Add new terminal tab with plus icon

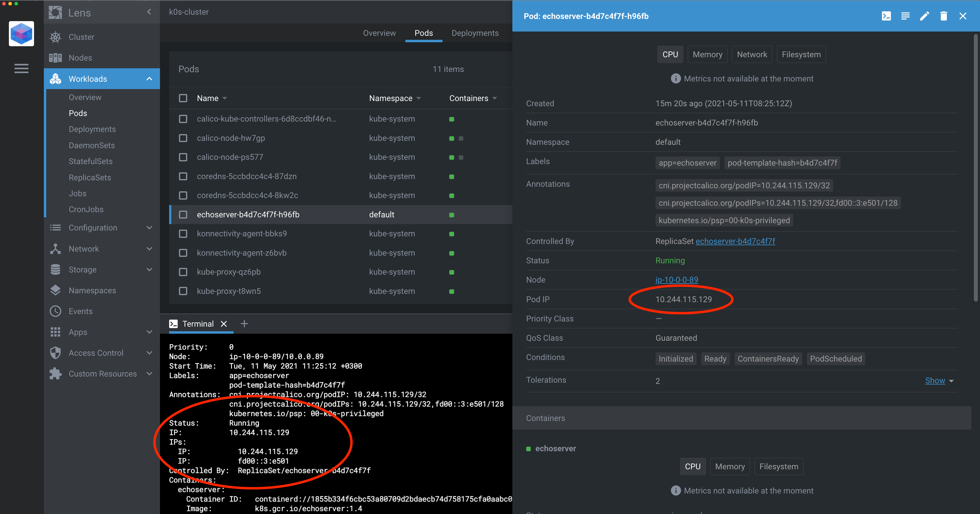tap(244, 324)
